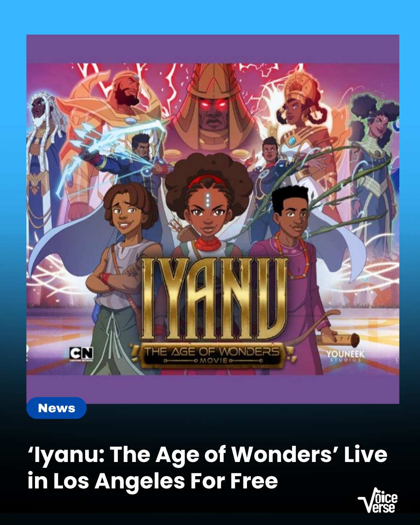Click the blue News tag
420x525 pixels.
coord(56,408)
